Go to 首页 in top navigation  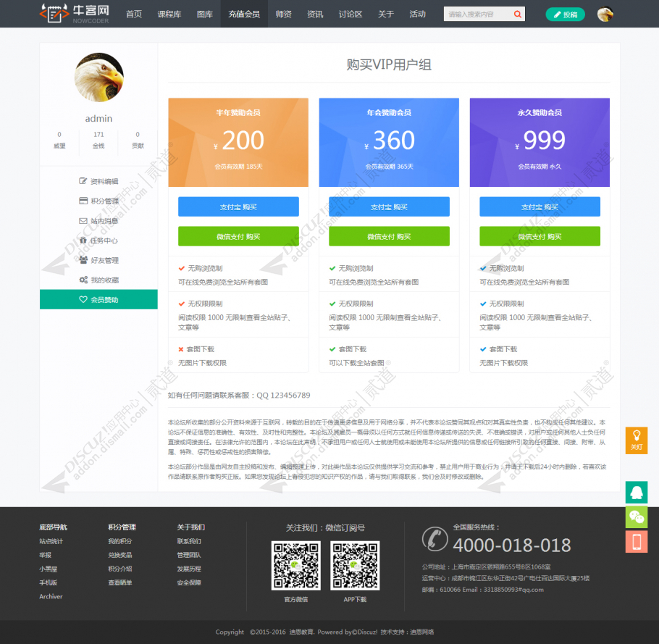click(x=134, y=14)
